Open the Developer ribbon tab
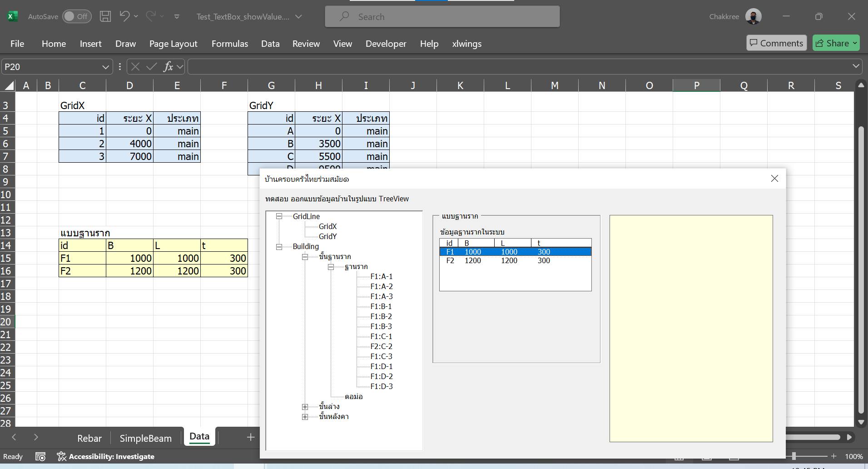The width and height of the screenshot is (868, 469). click(x=386, y=44)
